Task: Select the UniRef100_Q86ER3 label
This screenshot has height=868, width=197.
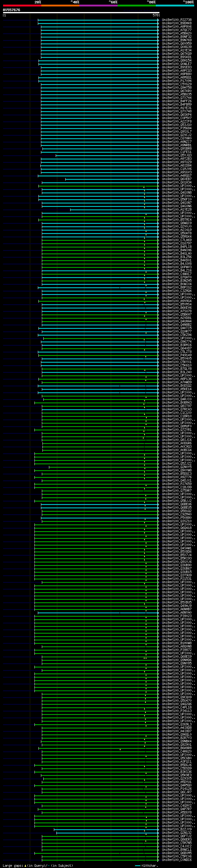Action: click(x=176, y=839)
